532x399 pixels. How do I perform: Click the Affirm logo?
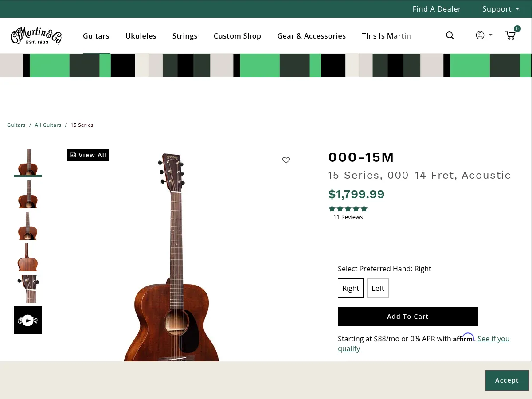[x=463, y=338]
